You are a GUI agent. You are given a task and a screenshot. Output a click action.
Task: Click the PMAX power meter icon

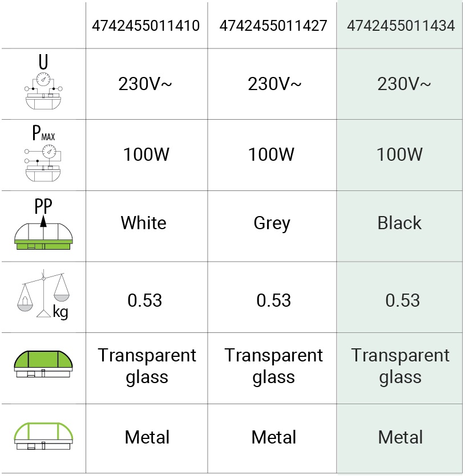coord(43,154)
